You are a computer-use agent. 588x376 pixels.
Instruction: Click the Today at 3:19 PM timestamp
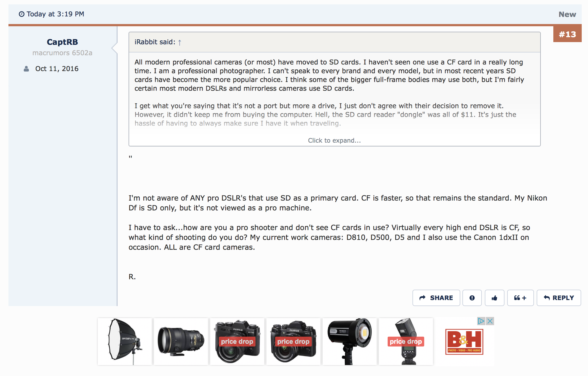(55, 14)
